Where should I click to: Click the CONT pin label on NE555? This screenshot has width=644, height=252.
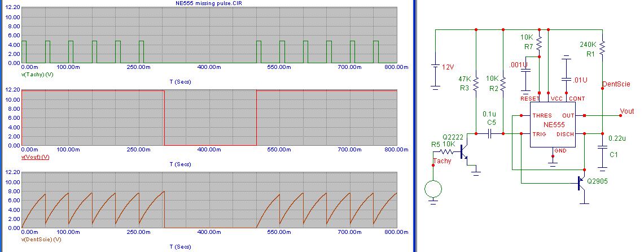[577, 99]
